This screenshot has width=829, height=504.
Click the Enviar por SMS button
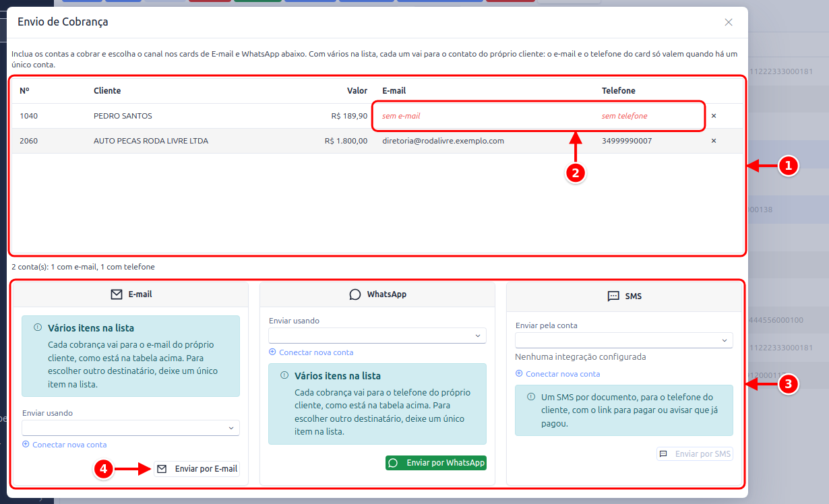coord(695,454)
